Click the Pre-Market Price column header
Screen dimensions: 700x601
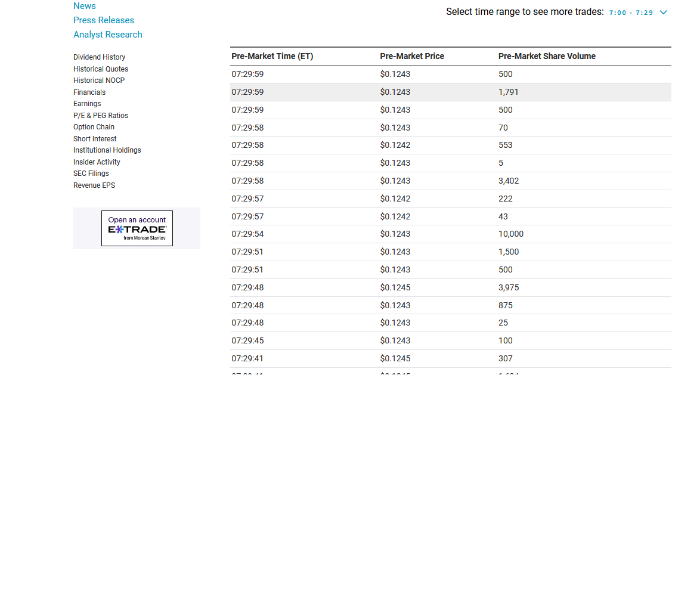412,56
